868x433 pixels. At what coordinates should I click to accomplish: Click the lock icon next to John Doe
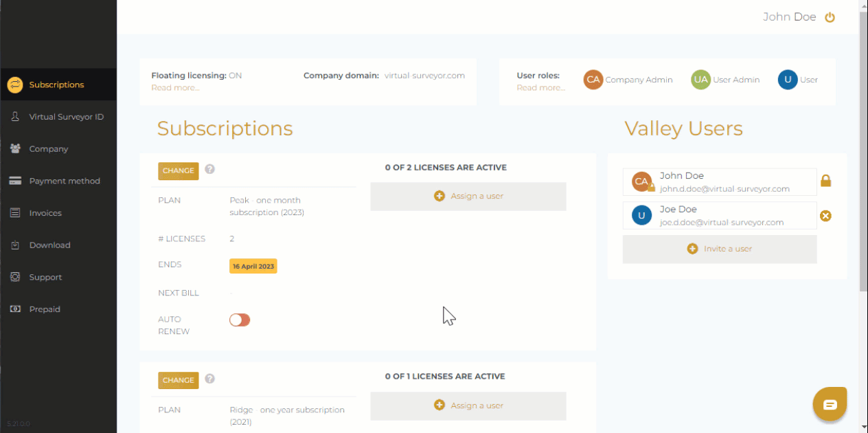[825, 180]
